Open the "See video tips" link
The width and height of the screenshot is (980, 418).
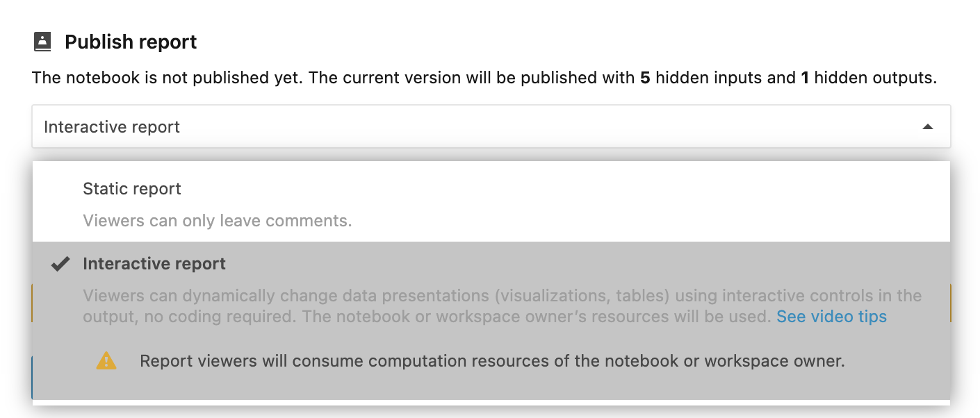coord(831,317)
